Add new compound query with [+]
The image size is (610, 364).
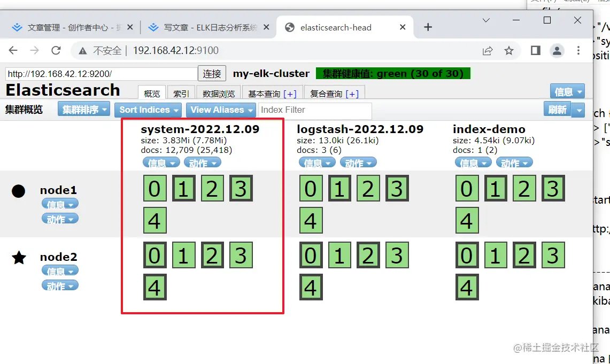point(352,94)
